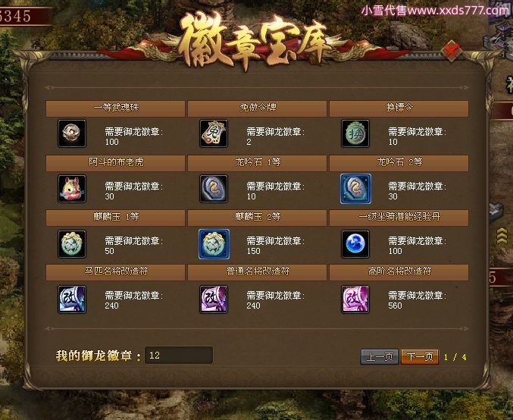Viewport: 513px width, 420px height.
Task: Select the 一等武魂珠 pearl icon
Action: (x=72, y=133)
